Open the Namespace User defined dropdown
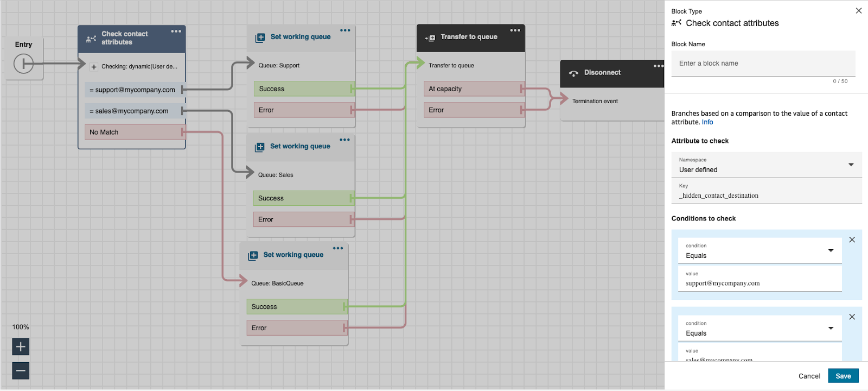868x391 pixels. pyautogui.click(x=766, y=165)
